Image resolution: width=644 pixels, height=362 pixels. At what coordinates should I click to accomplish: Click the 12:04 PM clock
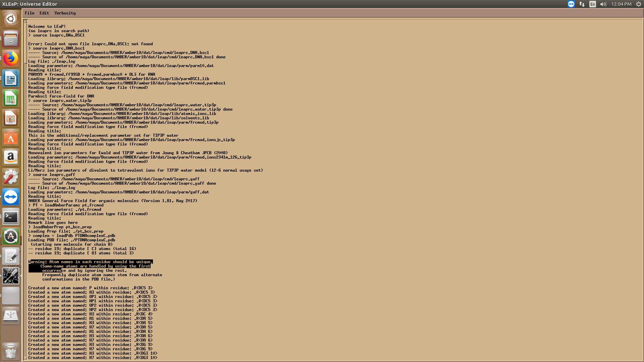click(621, 4)
